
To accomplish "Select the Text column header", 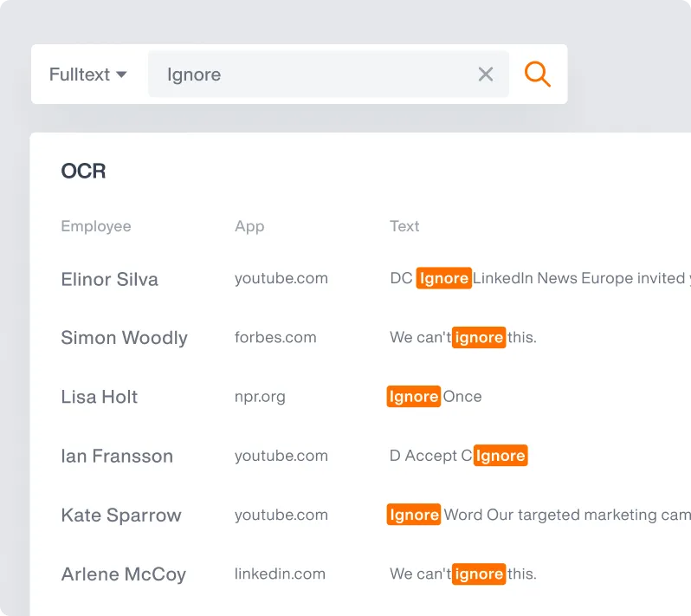I will point(404,226).
